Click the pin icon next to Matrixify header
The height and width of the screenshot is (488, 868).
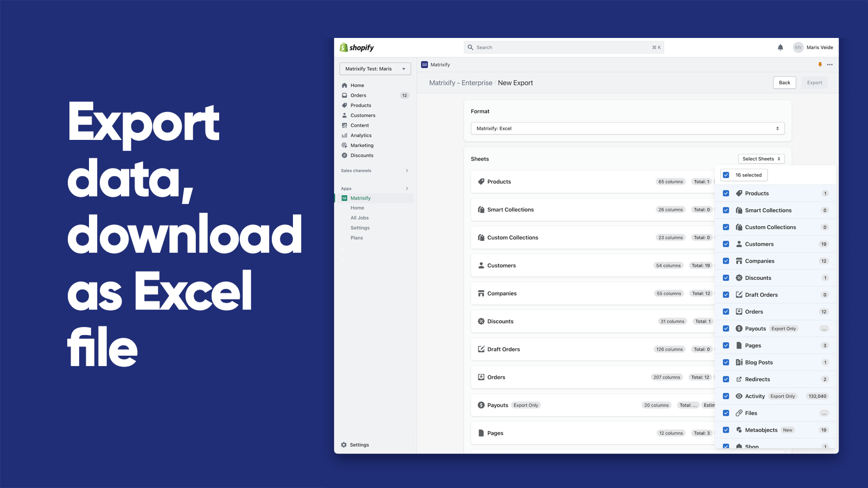click(x=821, y=65)
